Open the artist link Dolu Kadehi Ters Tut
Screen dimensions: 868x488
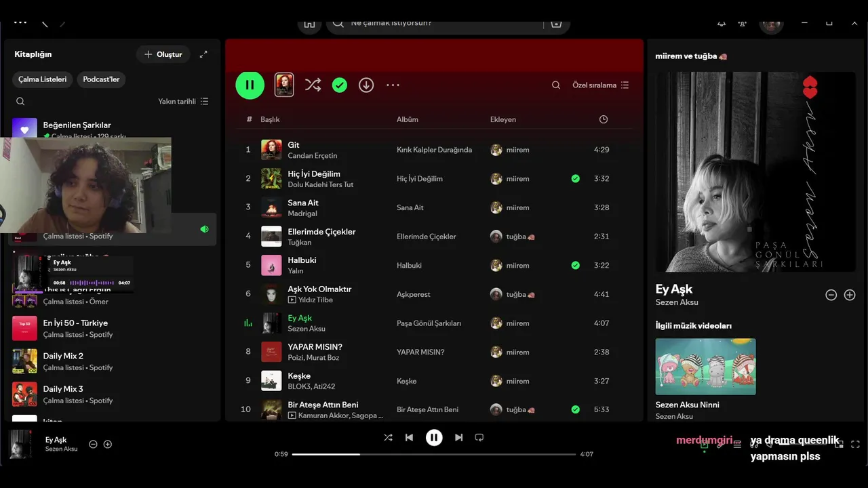(x=320, y=184)
